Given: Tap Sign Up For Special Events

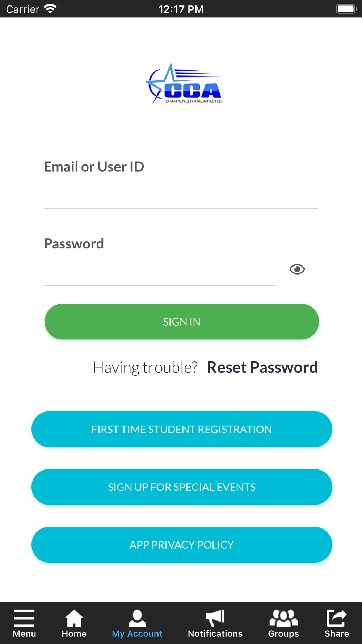Looking at the screenshot, I should pyautogui.click(x=182, y=487).
